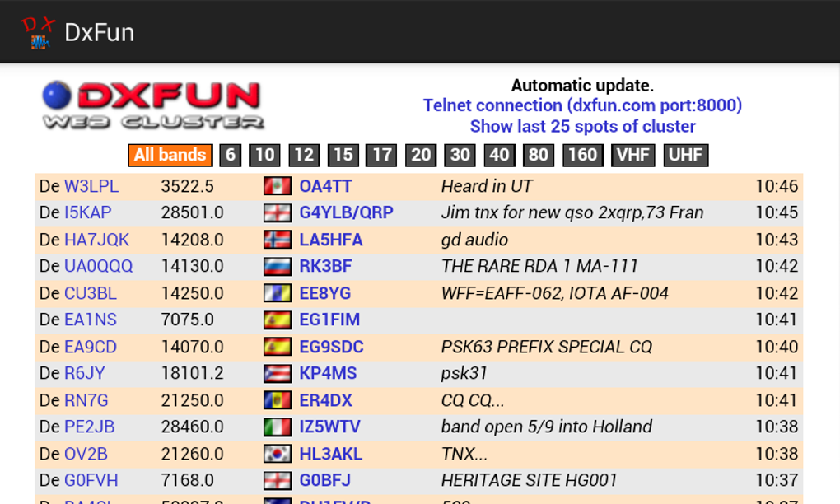Open spotter callsign R6JY
Viewport: 840px width, 504px height.
[84, 373]
